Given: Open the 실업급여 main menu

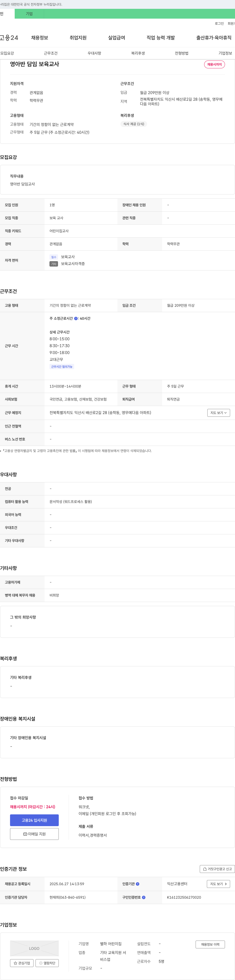Looking at the screenshot, I should (x=116, y=38).
